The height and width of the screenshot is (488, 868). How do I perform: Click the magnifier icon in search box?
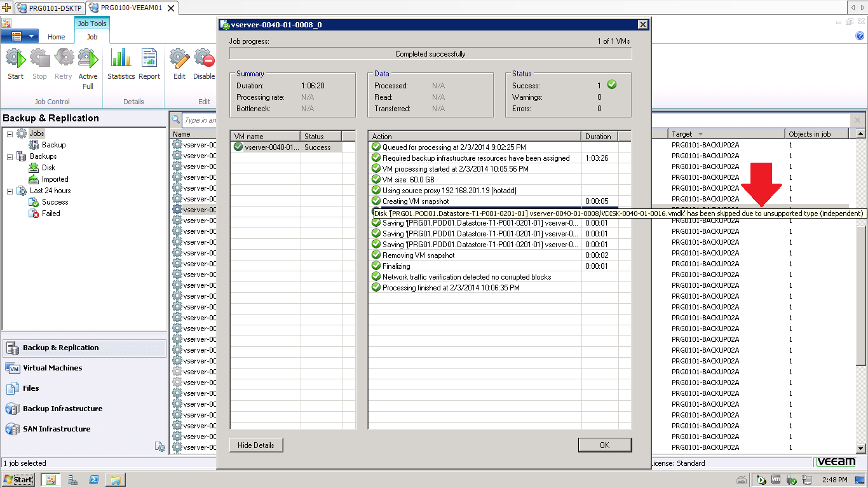[176, 119]
